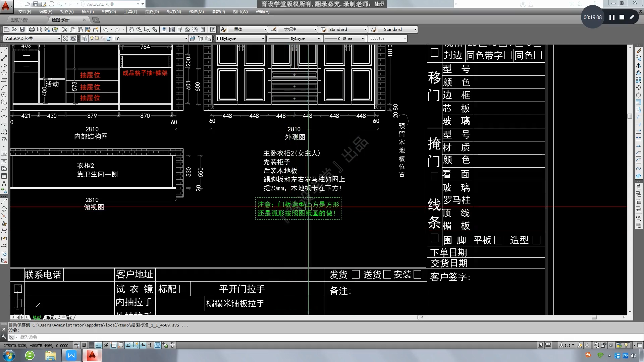Click the Dimension Style icon beside 大标注
This screenshot has width=644, height=362.
click(274, 29)
